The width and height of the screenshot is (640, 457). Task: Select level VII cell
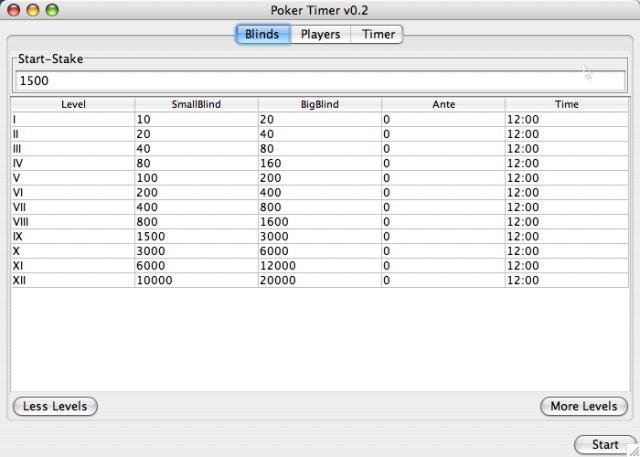(x=73, y=207)
